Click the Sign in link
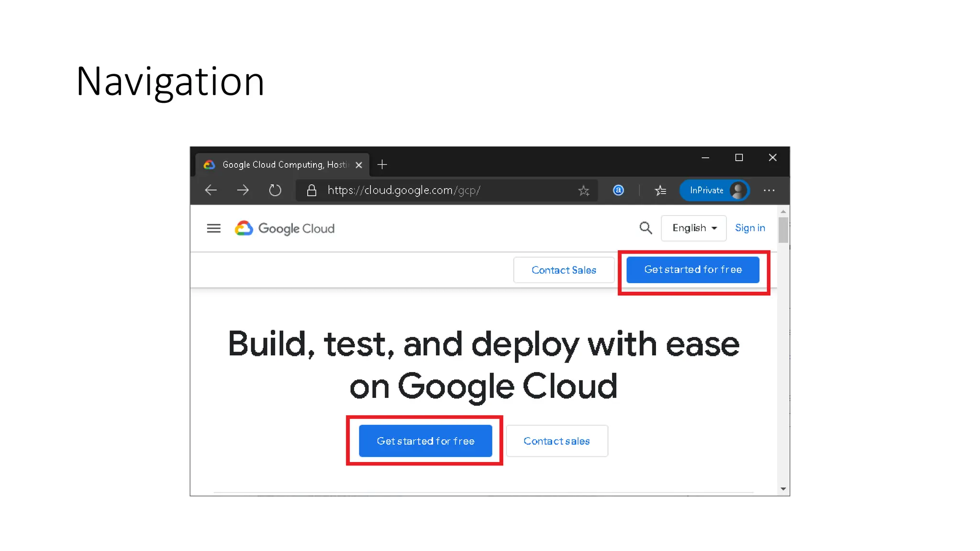The height and width of the screenshot is (551, 980). click(x=750, y=228)
